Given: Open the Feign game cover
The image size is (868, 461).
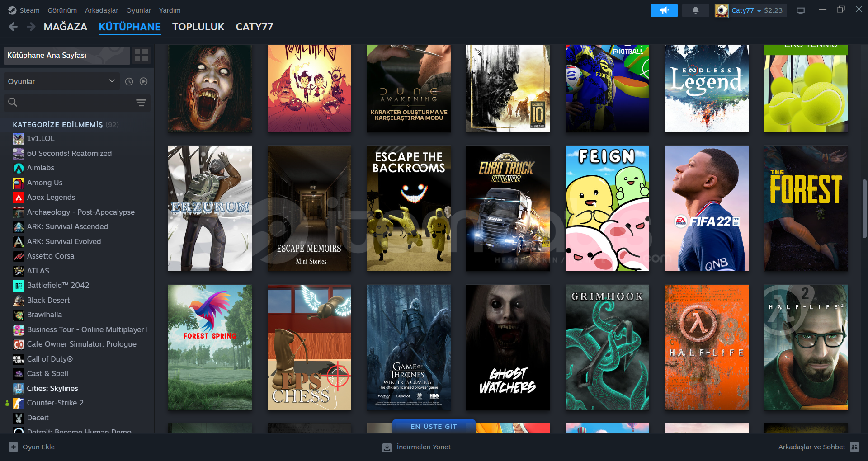Looking at the screenshot, I should tap(607, 208).
